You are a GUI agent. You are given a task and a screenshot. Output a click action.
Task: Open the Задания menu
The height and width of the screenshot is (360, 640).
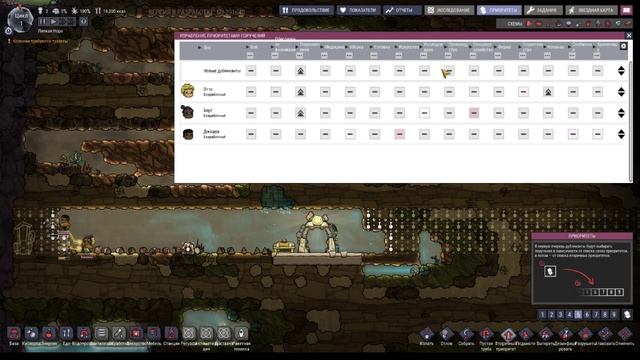(543, 10)
